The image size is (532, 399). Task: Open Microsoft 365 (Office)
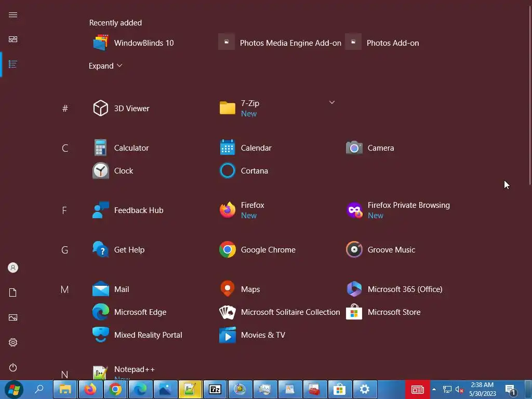[x=394, y=289]
